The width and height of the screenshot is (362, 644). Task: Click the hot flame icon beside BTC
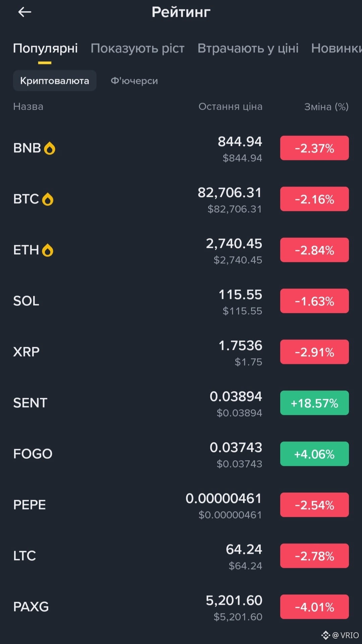click(48, 199)
